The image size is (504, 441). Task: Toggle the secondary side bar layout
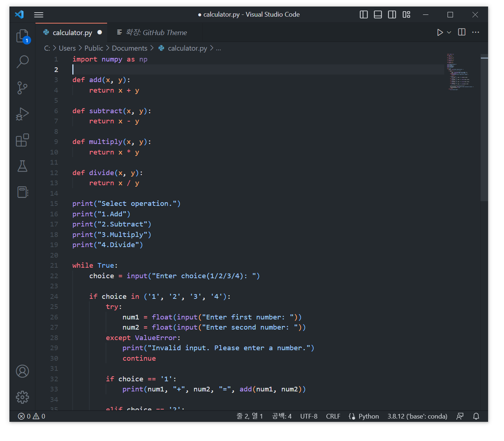point(392,14)
